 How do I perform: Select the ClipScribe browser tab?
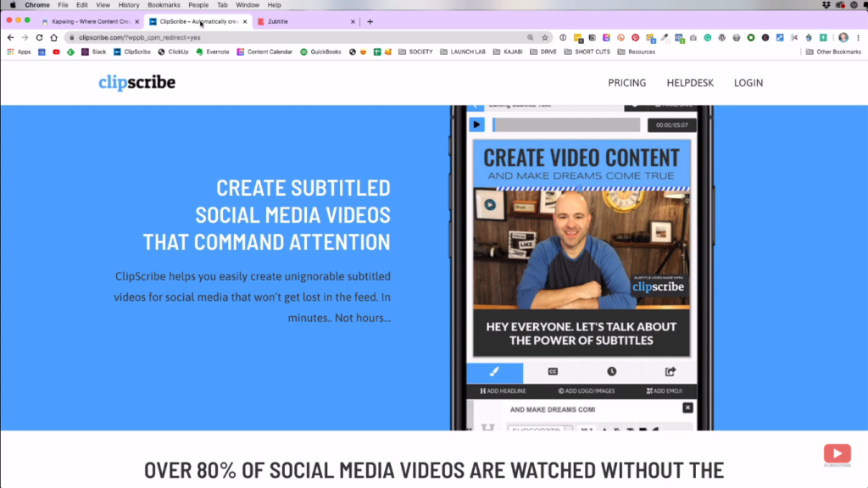[198, 21]
